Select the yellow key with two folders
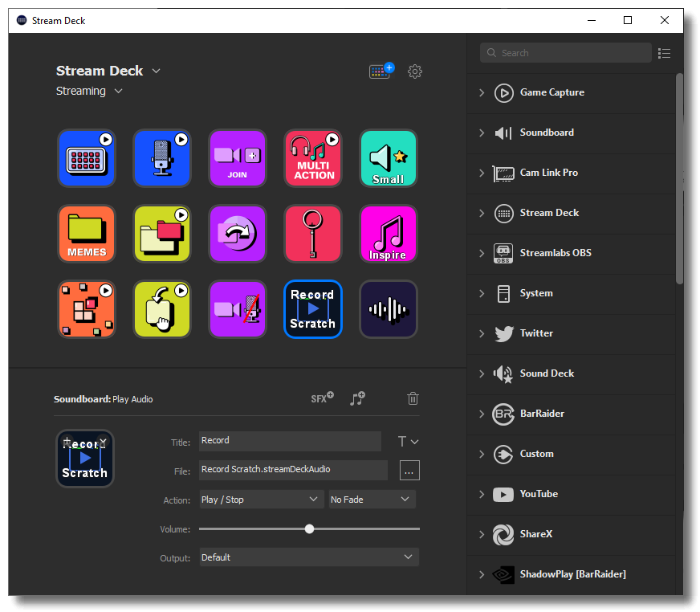 tap(162, 234)
